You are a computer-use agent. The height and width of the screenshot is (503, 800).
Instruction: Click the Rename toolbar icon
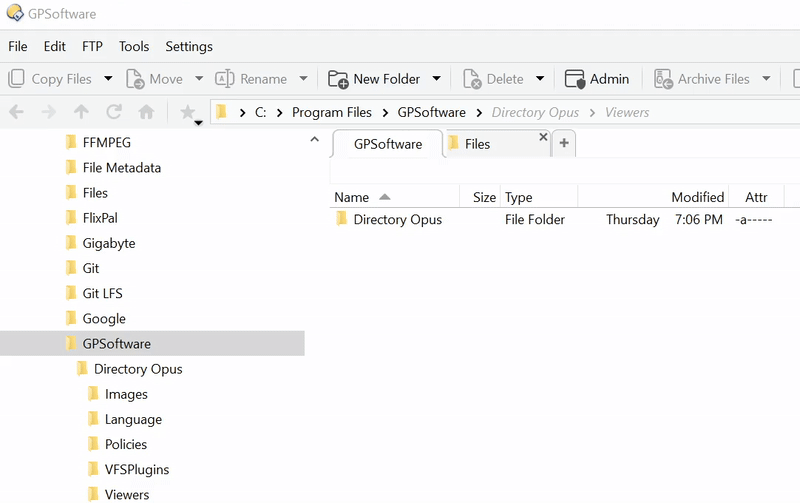point(224,79)
